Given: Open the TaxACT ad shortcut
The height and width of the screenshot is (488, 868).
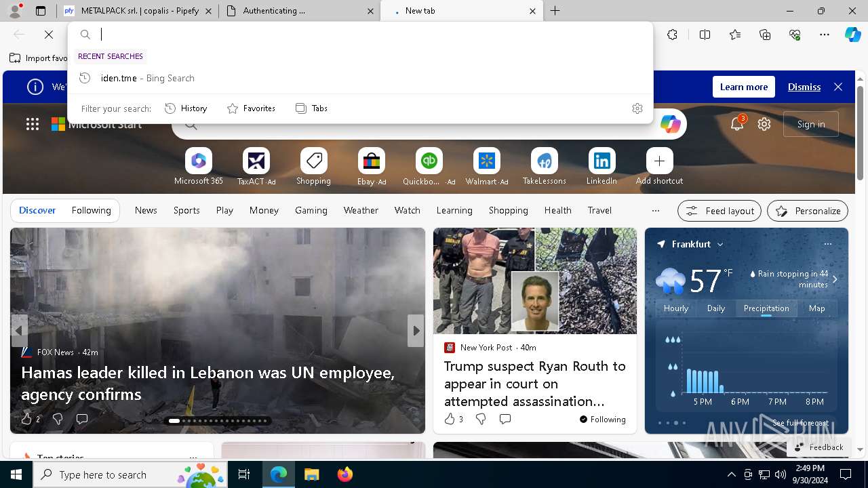Looking at the screenshot, I should pos(256,167).
